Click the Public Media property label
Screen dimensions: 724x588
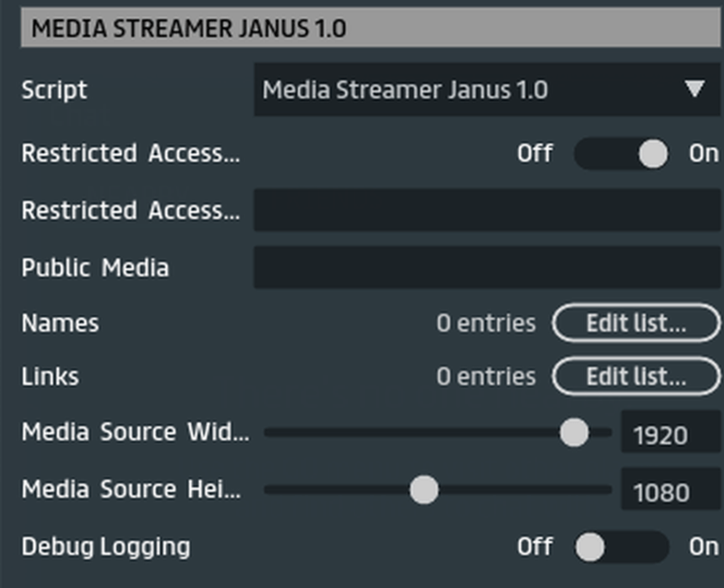tap(95, 268)
